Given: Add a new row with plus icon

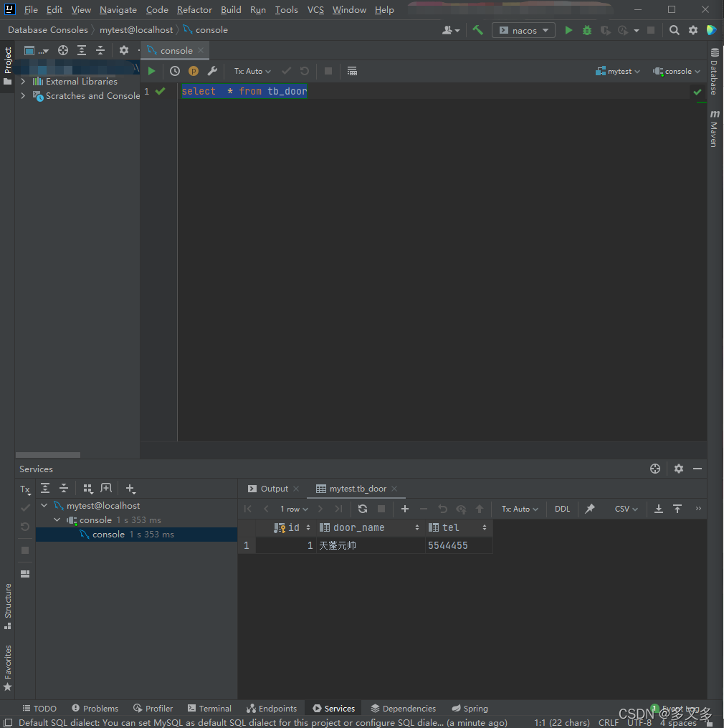Looking at the screenshot, I should [x=405, y=509].
